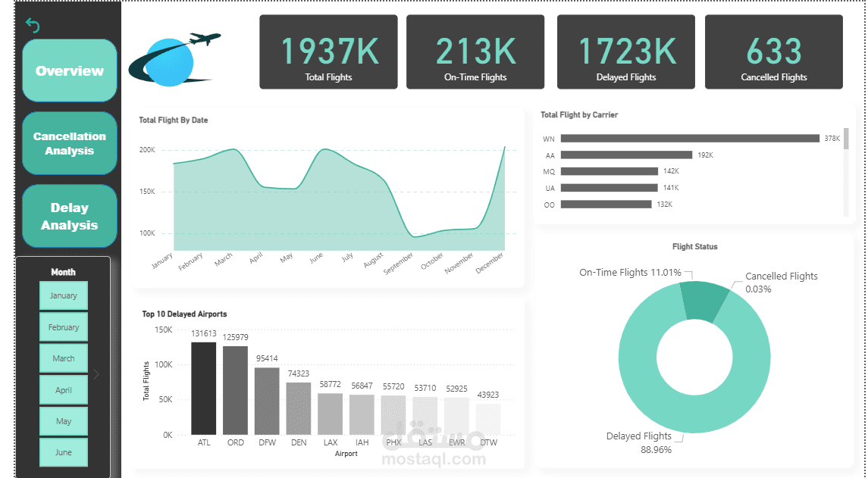Expand the Month slicer side arrow
This screenshot has width=868, height=478.
click(96, 374)
